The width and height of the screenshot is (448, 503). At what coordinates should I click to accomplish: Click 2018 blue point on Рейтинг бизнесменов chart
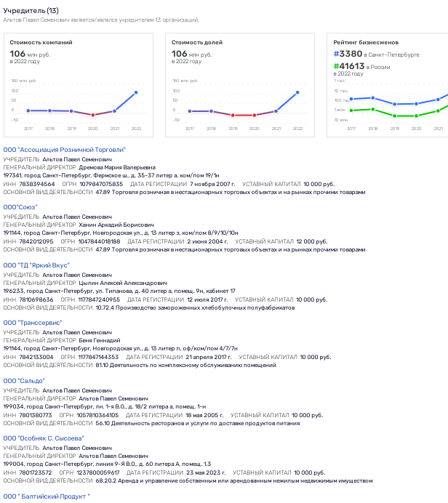coord(373,98)
